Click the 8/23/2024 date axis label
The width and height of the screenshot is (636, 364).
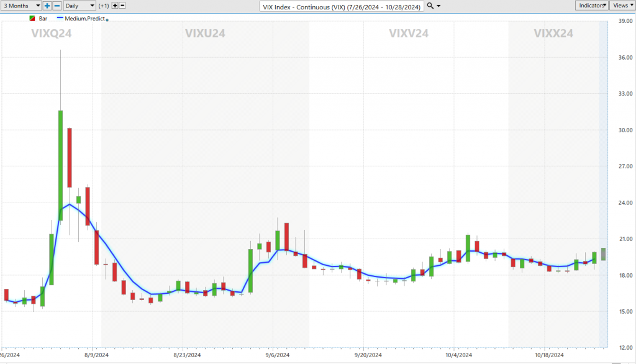tap(187, 355)
